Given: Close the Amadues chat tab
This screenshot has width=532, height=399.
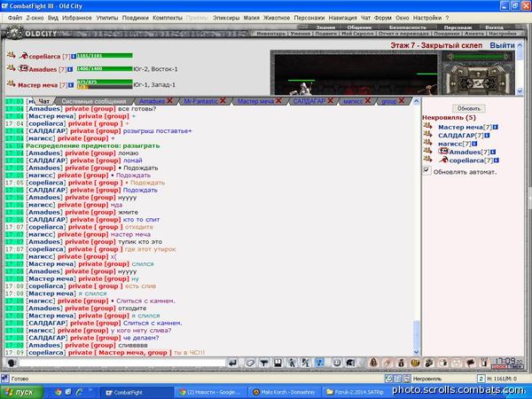Looking at the screenshot, I should (169, 100).
